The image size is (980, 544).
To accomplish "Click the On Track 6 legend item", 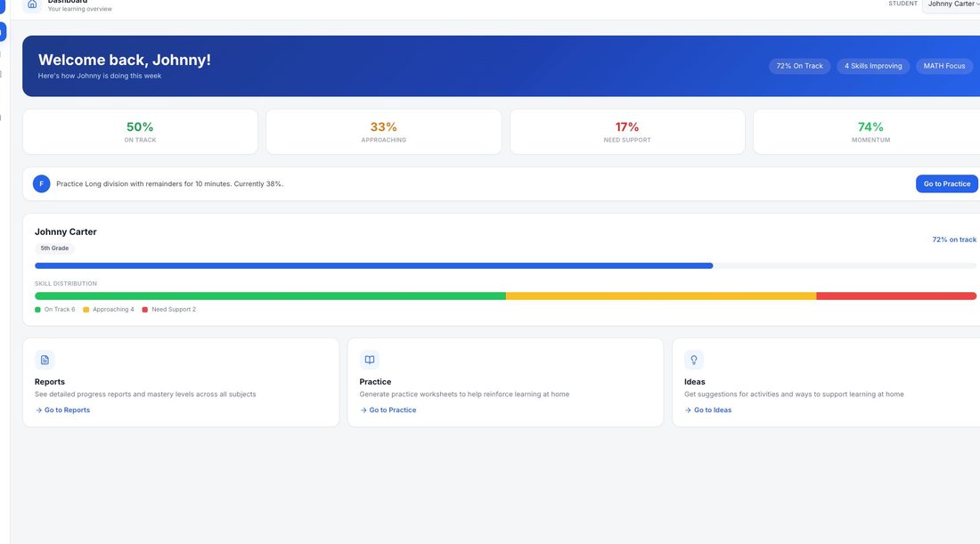I will point(55,309).
